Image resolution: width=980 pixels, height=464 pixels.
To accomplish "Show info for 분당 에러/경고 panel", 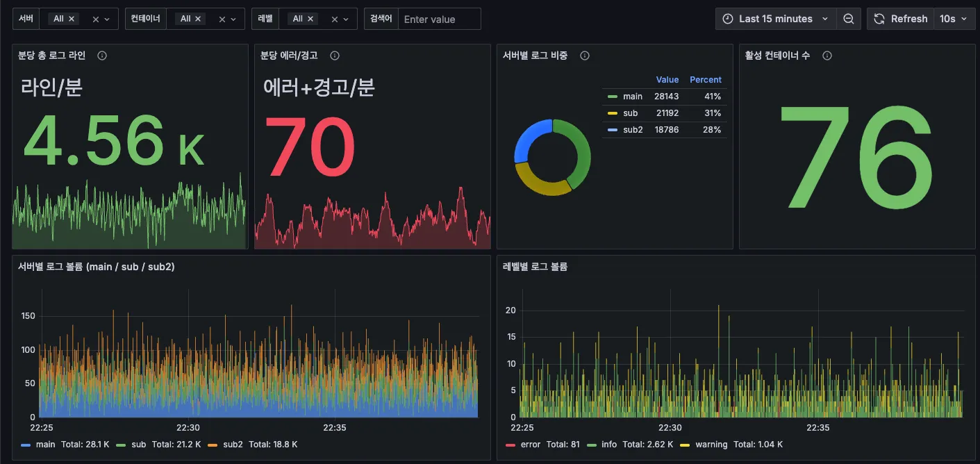I will coord(335,56).
